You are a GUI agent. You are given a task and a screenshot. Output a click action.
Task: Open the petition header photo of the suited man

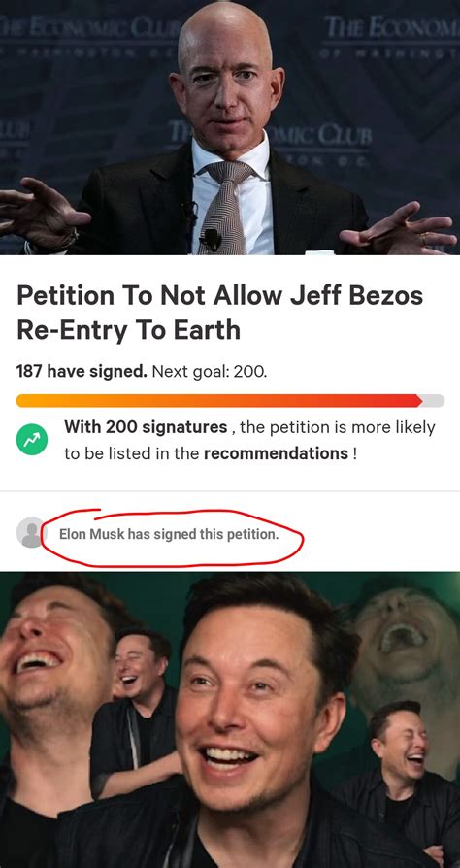230,127
